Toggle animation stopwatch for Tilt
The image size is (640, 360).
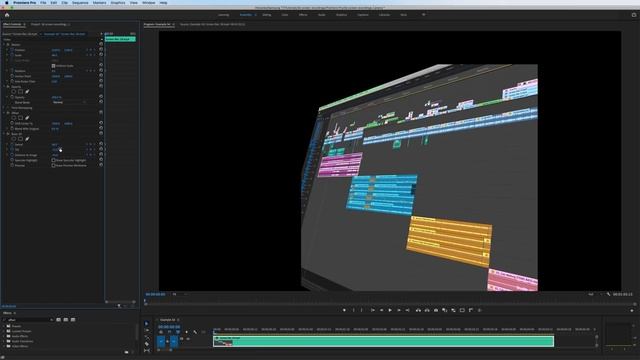pos(12,150)
